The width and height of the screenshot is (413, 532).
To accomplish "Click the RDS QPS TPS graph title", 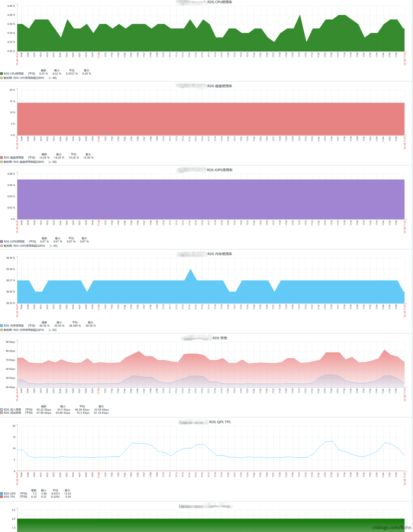I will tap(220, 422).
